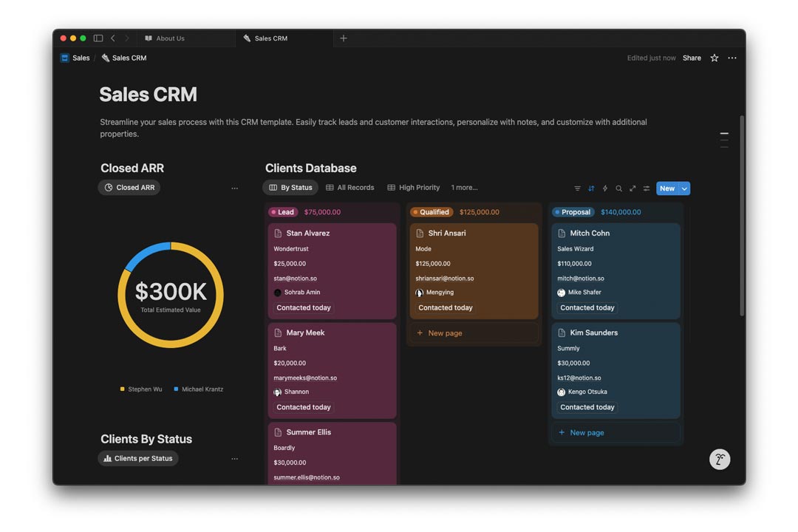Open the filter icon in Clients Database
This screenshot has width=798, height=532.
click(577, 188)
